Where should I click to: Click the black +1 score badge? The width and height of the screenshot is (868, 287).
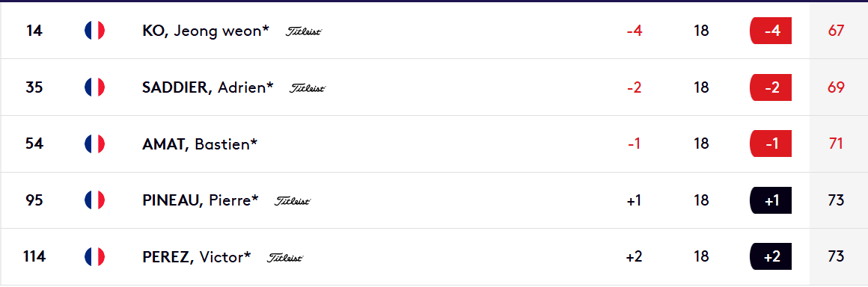tap(771, 200)
